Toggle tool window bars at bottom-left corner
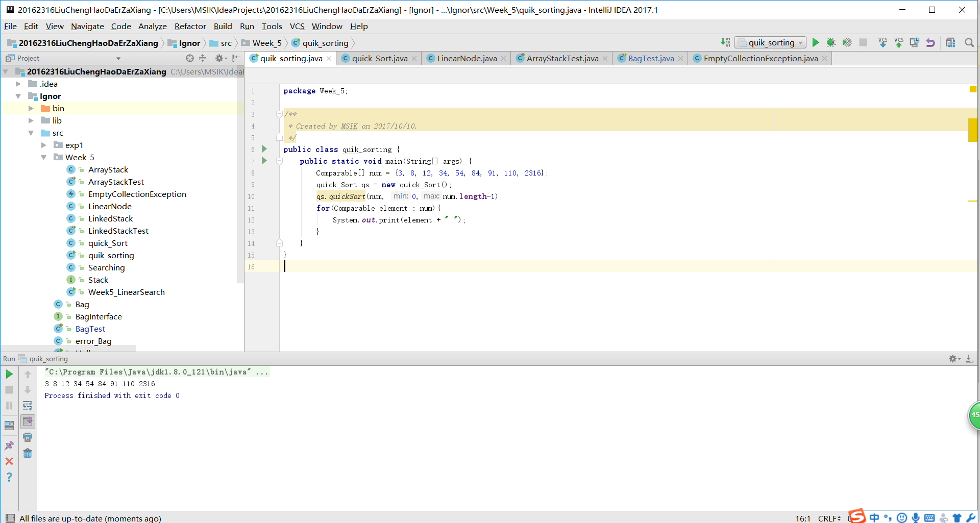Viewport: 980px width, 523px height. (10, 518)
